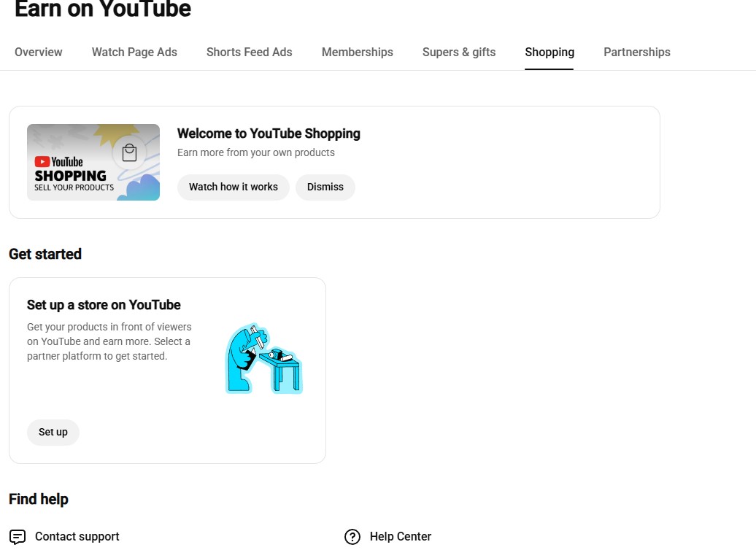Open the Overview tab
The image size is (756, 550).
[x=38, y=52]
